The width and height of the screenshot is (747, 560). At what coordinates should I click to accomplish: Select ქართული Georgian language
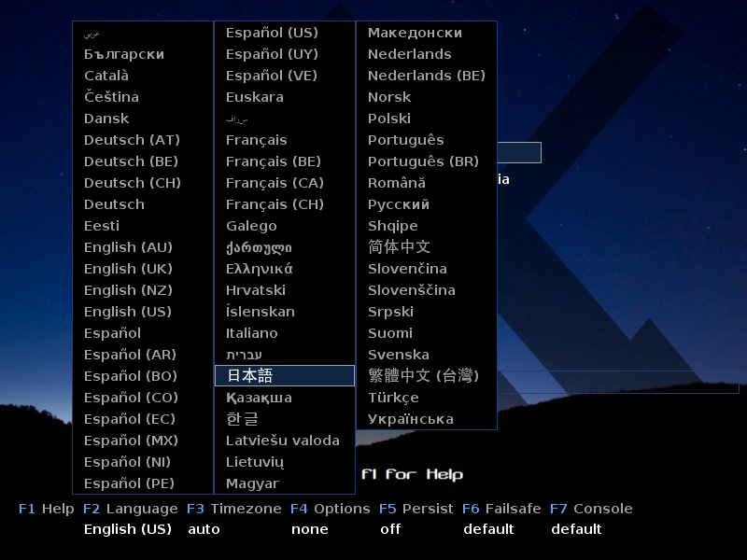[x=259, y=247]
